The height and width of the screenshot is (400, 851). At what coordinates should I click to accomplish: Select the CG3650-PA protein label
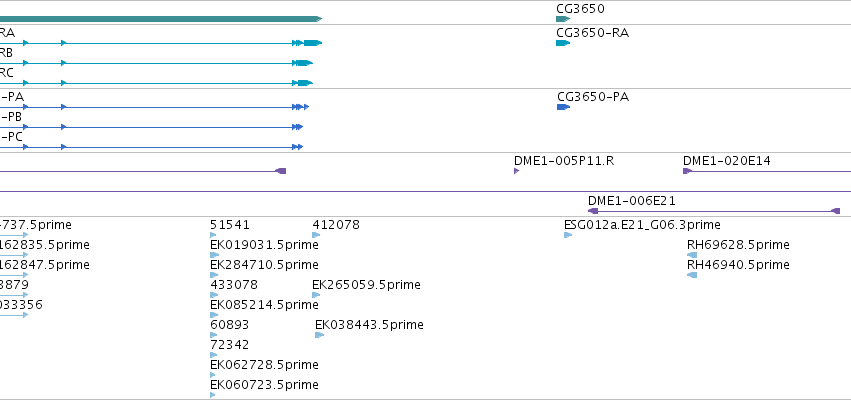tap(593, 97)
